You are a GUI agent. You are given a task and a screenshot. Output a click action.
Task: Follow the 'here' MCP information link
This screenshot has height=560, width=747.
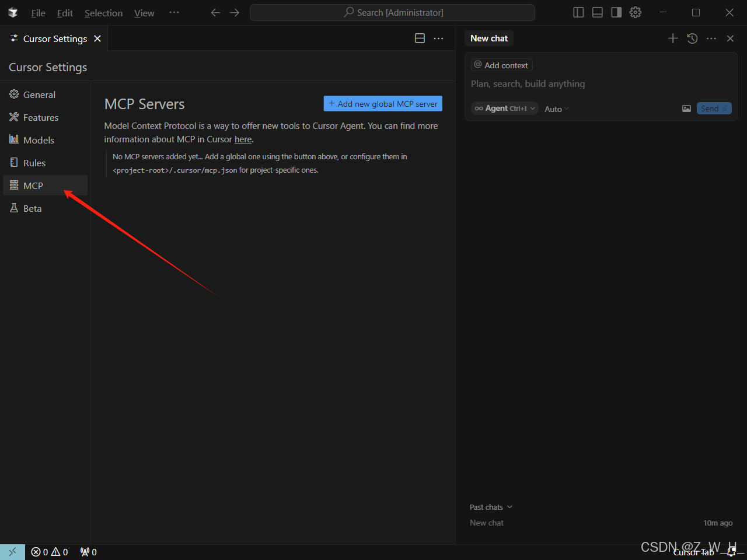(x=243, y=139)
